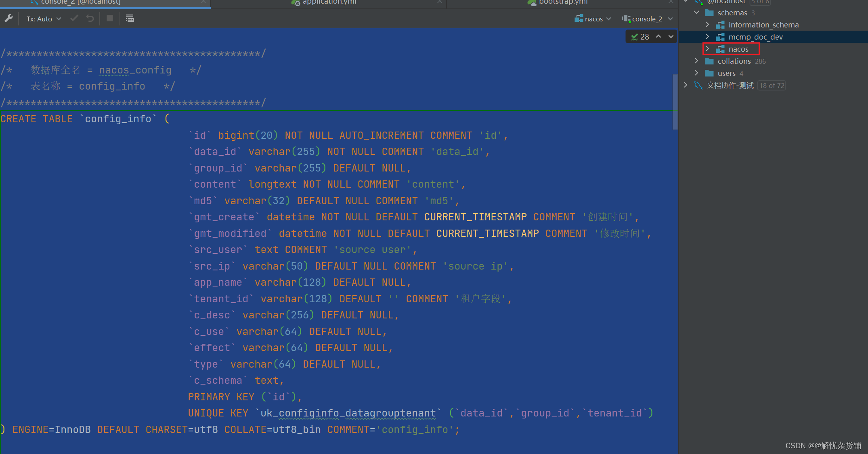Click the stop execution square icon

pyautogui.click(x=109, y=18)
